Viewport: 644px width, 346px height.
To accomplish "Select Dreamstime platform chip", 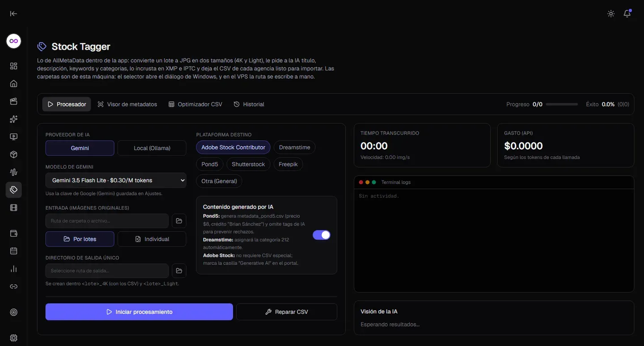I will (x=295, y=147).
